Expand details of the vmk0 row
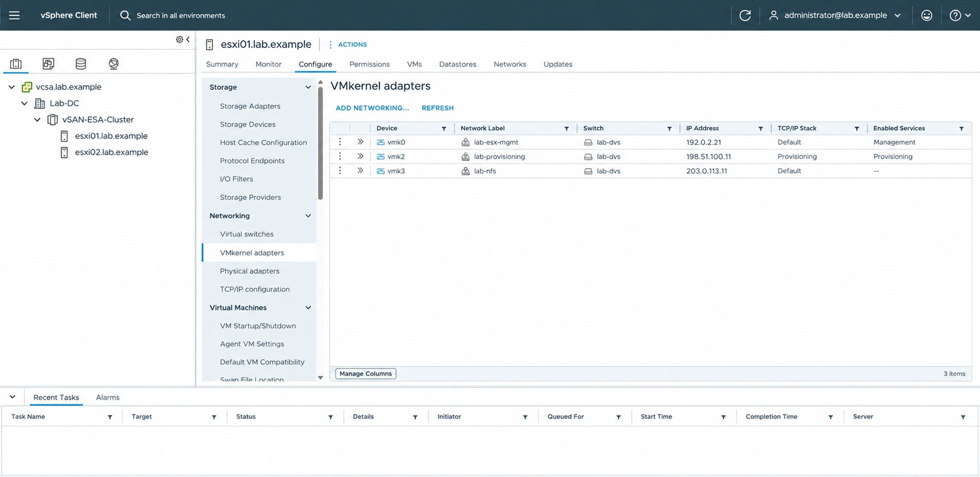Image resolution: width=980 pixels, height=477 pixels. click(360, 142)
